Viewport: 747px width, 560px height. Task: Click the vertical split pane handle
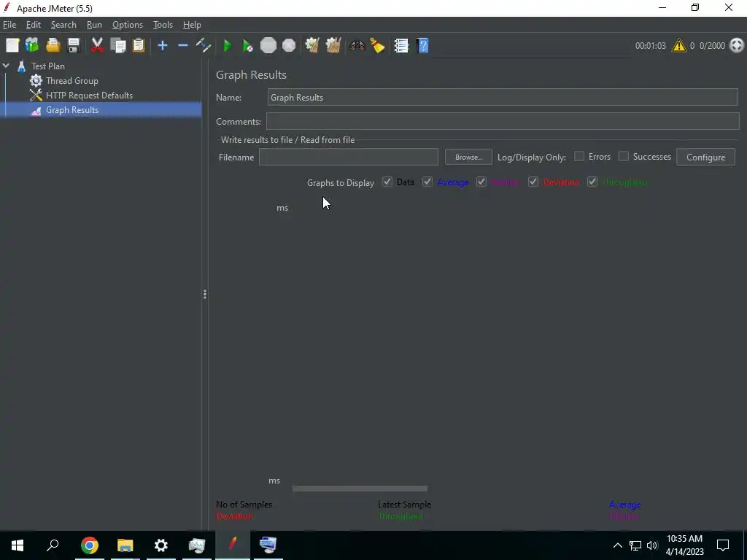click(205, 295)
